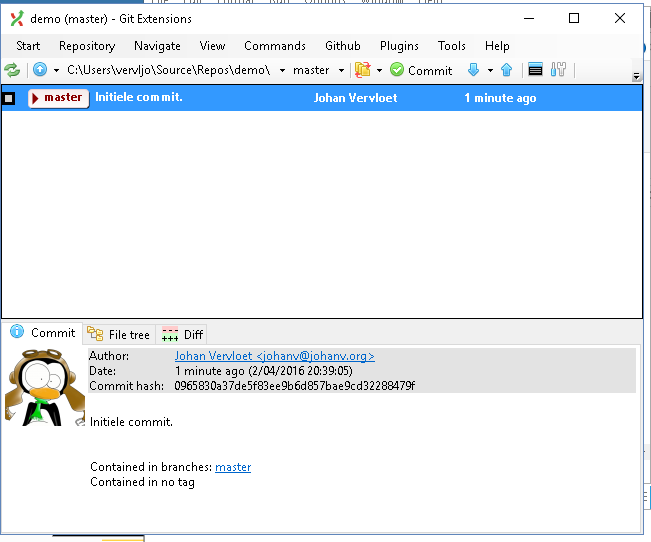Click the blue up-arrow navigate icon

point(40,69)
